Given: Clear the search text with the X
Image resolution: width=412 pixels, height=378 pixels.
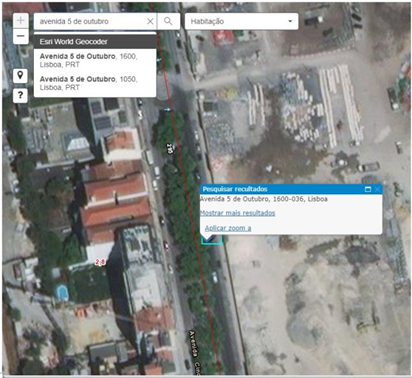Looking at the screenshot, I should (150, 21).
